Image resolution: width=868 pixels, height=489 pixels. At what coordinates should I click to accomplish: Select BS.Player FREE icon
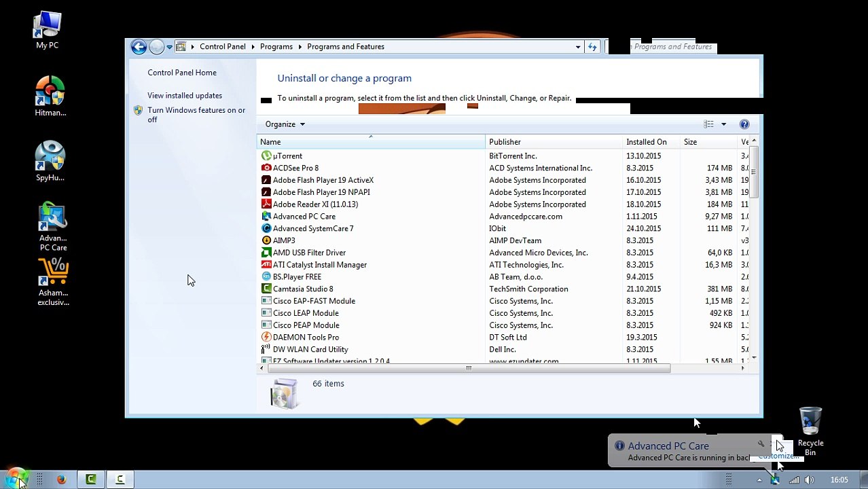coord(266,277)
